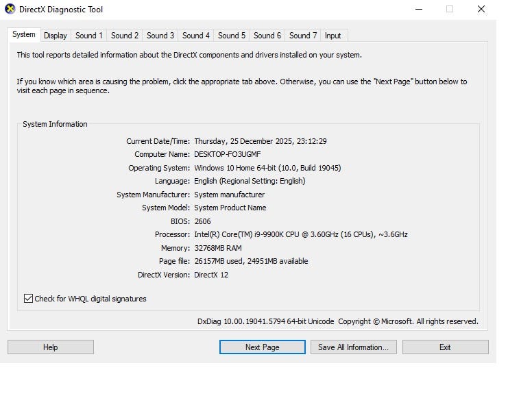Switch to the Sound 4 tab
532x409 pixels.
click(196, 36)
